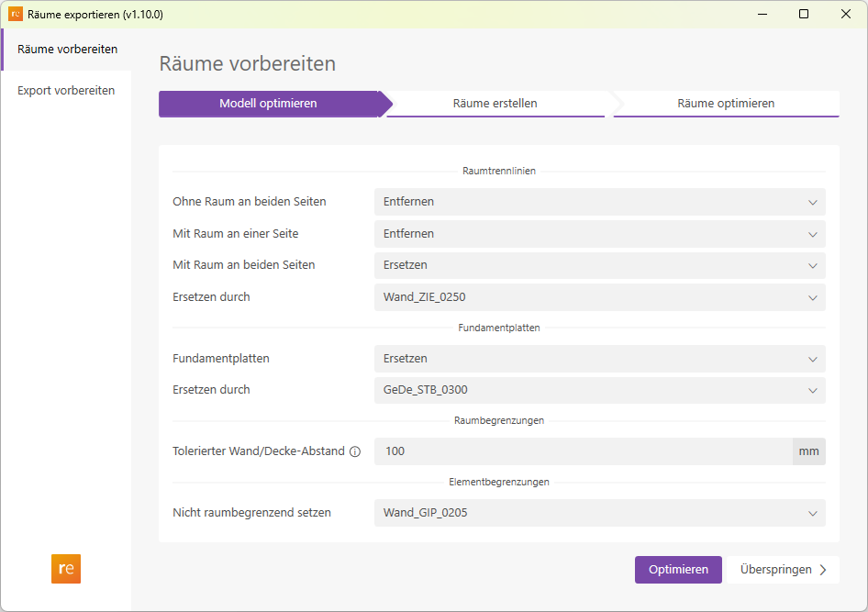Open the Fundamentplatten action dropdown
This screenshot has height=612, width=868.
[599, 359]
